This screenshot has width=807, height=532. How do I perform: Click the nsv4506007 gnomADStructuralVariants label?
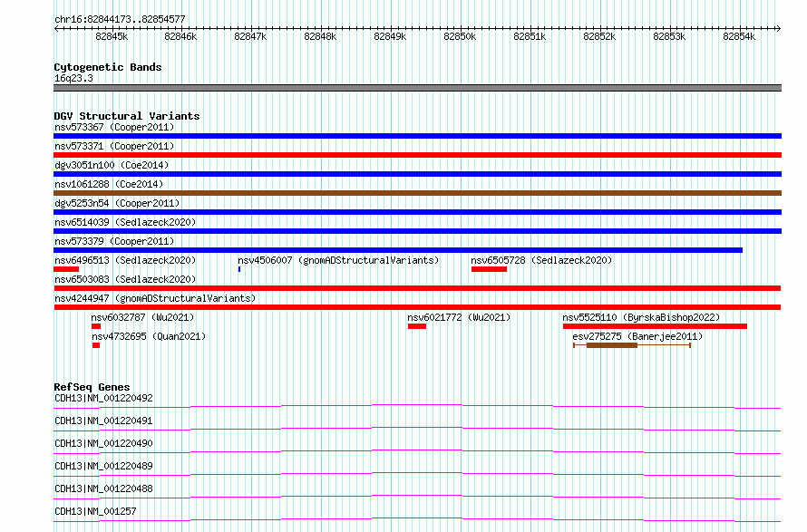click(x=338, y=260)
